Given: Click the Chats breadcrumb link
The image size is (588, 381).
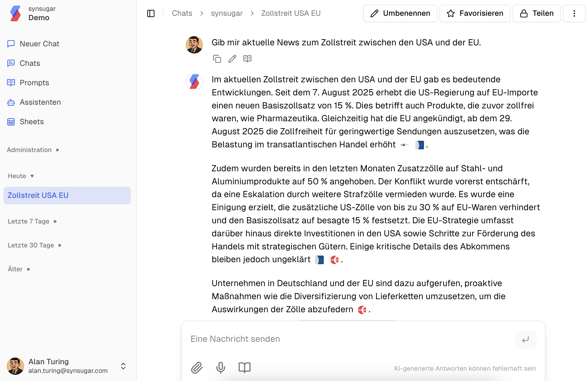Looking at the screenshot, I should tap(182, 13).
